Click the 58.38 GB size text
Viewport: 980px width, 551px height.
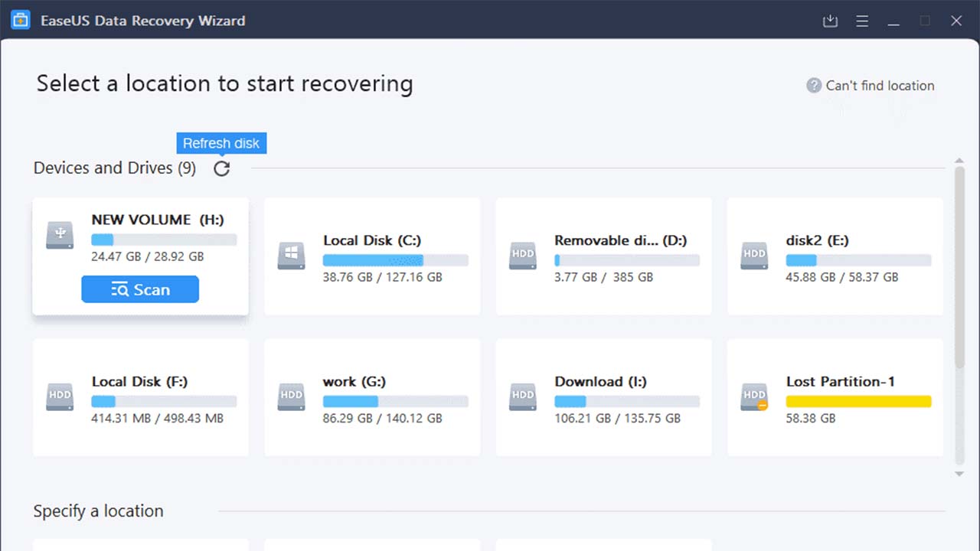[811, 419]
